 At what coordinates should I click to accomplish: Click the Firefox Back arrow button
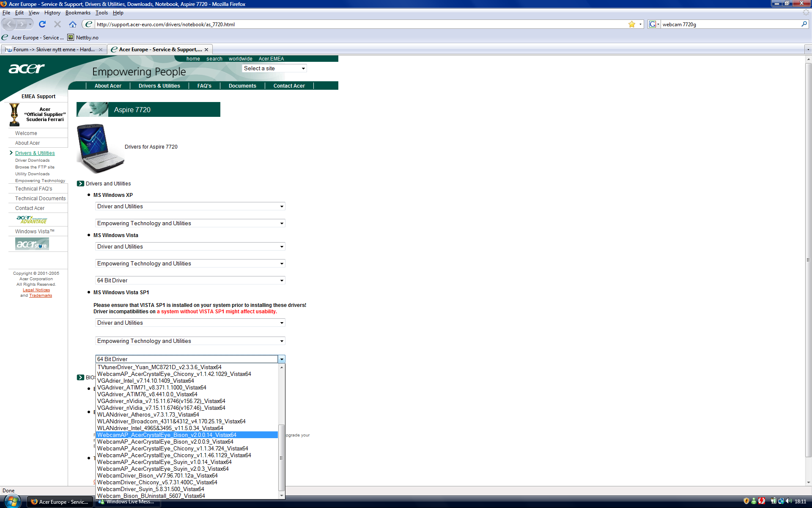tap(9, 24)
